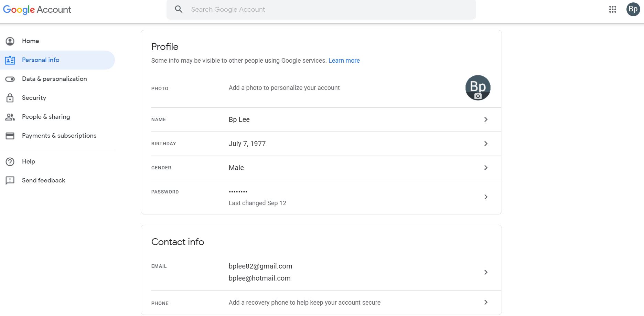Click Send feedback link
The height and width of the screenshot is (316, 644).
coord(57,180)
